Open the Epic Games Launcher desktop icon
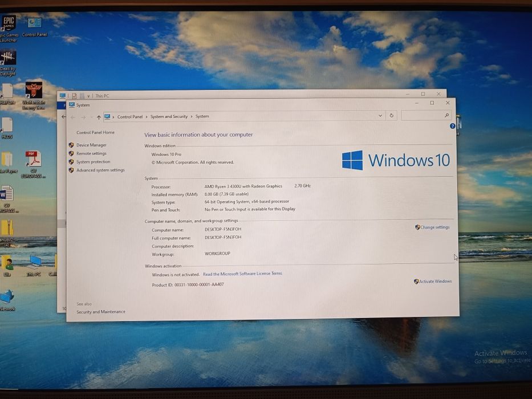Image resolution: width=532 pixels, height=399 pixels. pos(8,28)
